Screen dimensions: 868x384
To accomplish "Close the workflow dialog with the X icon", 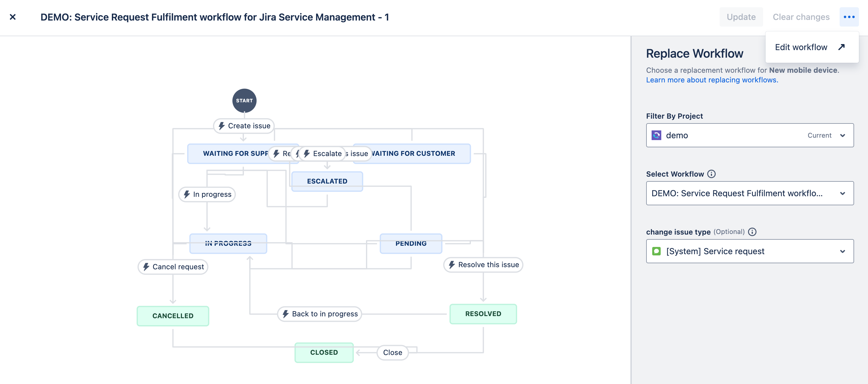I will click(13, 17).
